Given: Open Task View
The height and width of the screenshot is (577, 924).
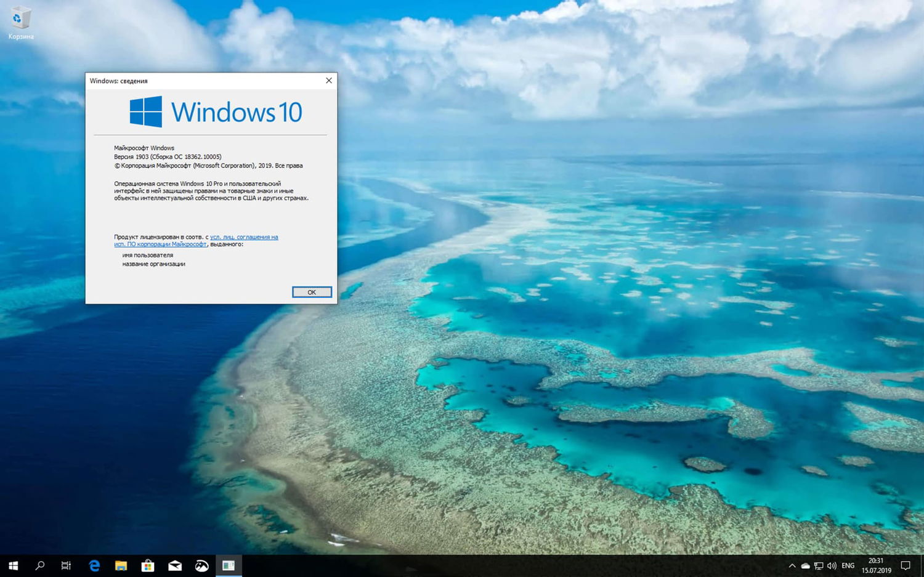Looking at the screenshot, I should pyautogui.click(x=66, y=565).
